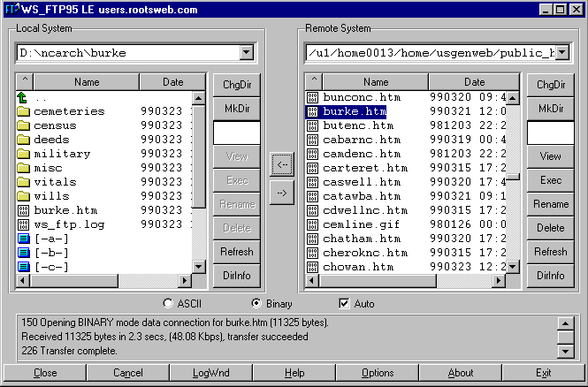Open the LogWnd window
This screenshot has height=387, width=588.
point(210,373)
